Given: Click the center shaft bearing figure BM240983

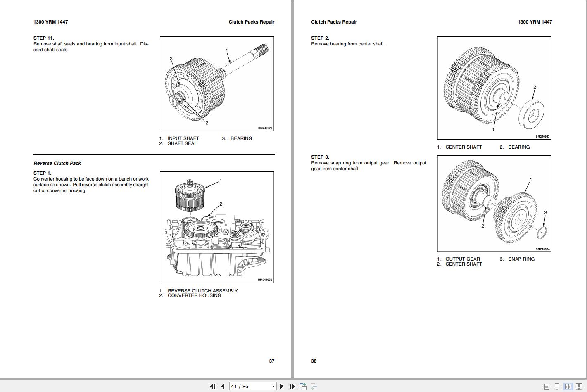Looking at the screenshot, I should pyautogui.click(x=494, y=88).
